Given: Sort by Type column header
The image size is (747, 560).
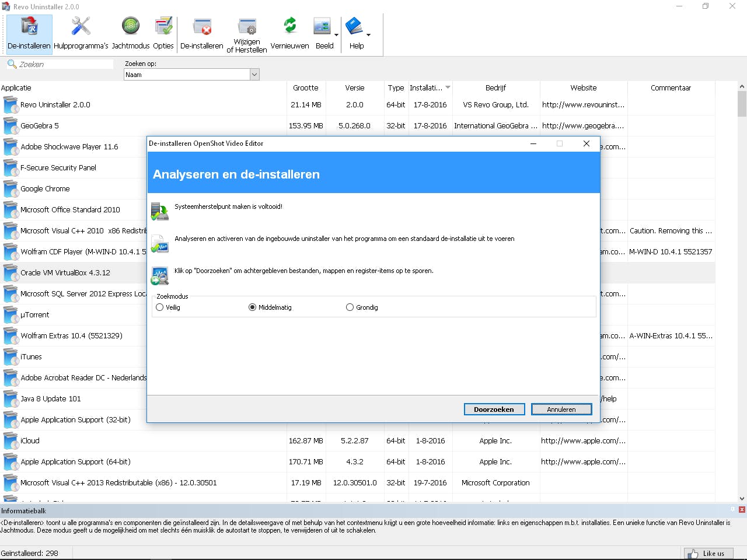Looking at the screenshot, I should (x=396, y=87).
